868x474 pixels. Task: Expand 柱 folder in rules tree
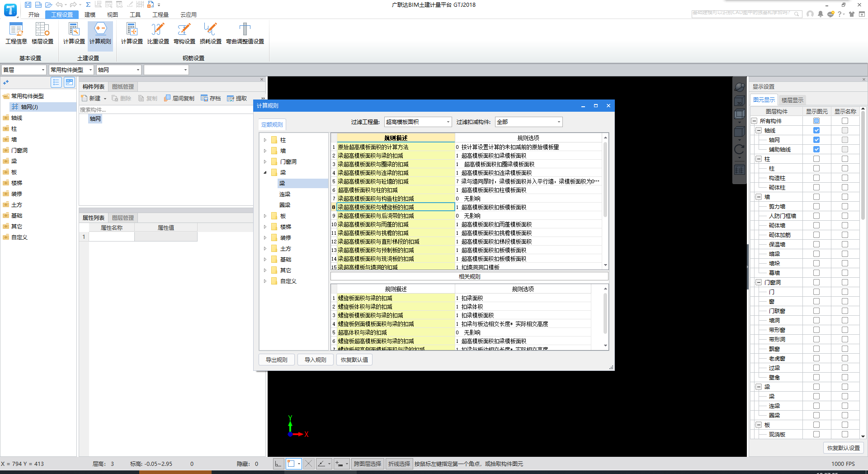pos(265,140)
